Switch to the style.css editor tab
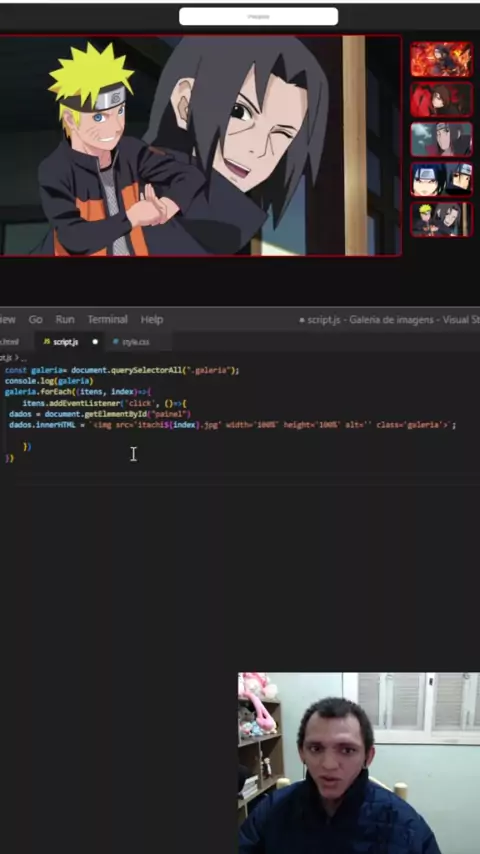The width and height of the screenshot is (480, 854). pos(136,342)
